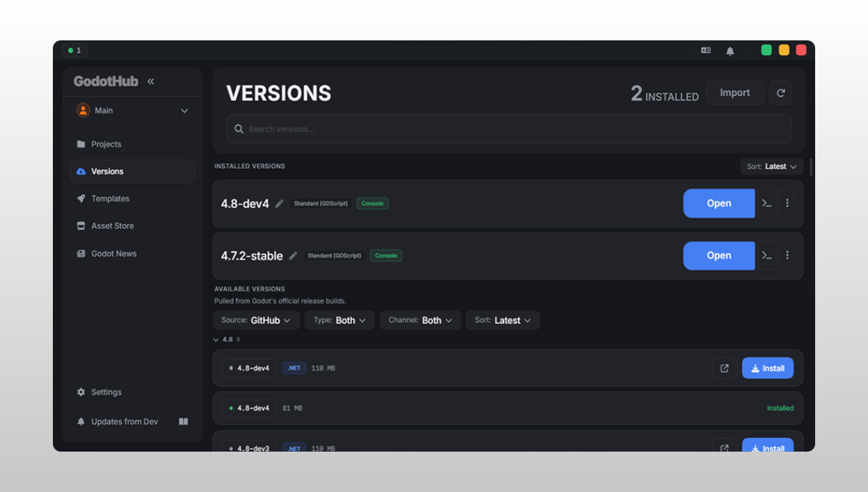868x492 pixels.
Task: Open the installed versions Sort: Latest dropdown
Action: 772,166
